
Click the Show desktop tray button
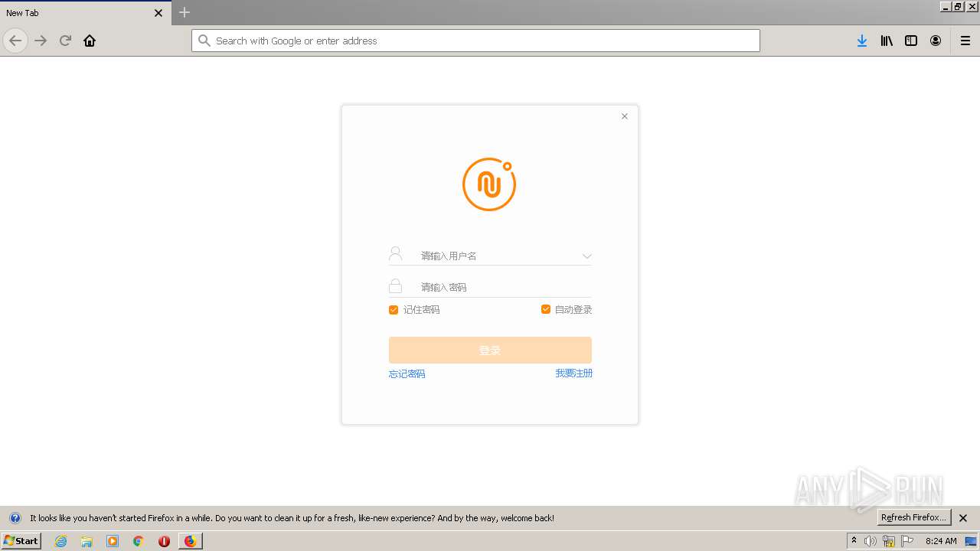tap(971, 541)
